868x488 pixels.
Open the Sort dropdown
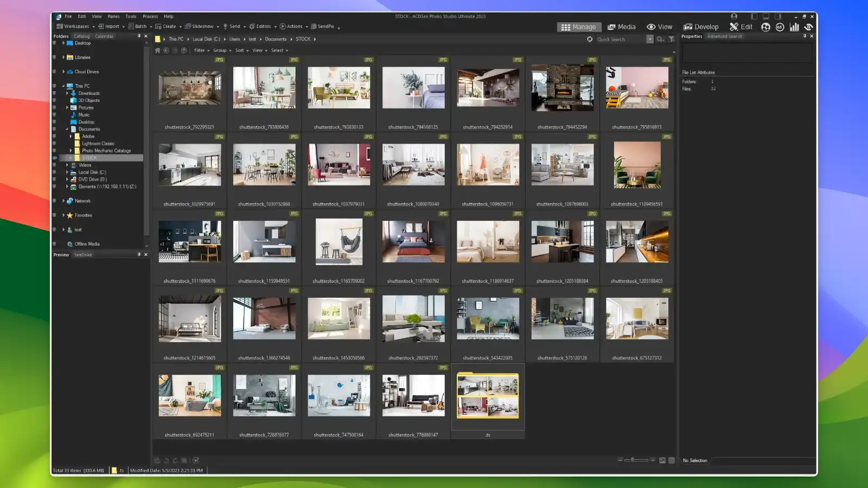pos(239,50)
